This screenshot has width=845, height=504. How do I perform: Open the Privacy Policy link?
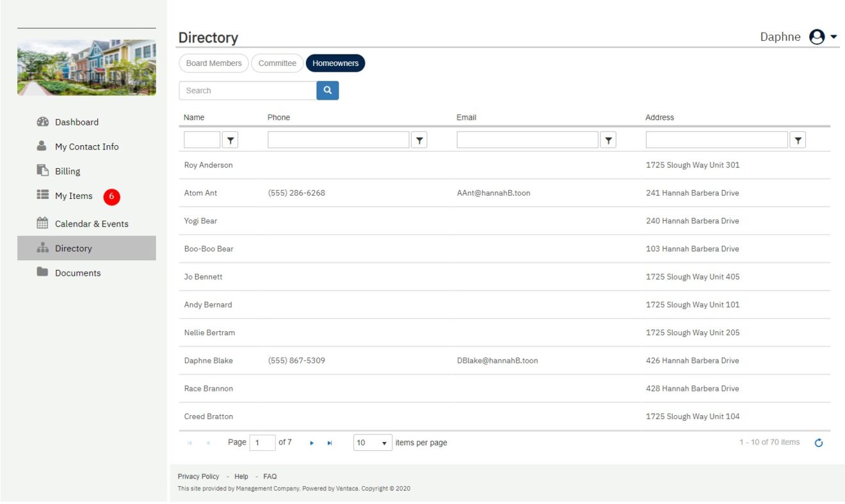click(198, 476)
